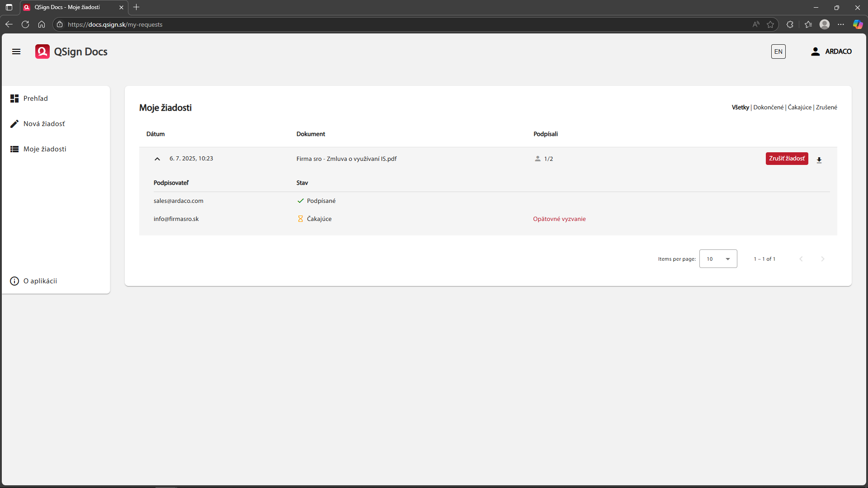Add page to browser favorites star

(x=770, y=24)
